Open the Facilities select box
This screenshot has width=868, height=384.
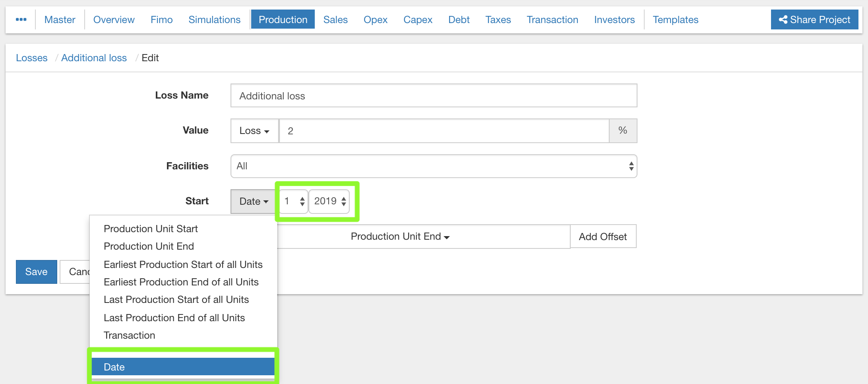(434, 166)
